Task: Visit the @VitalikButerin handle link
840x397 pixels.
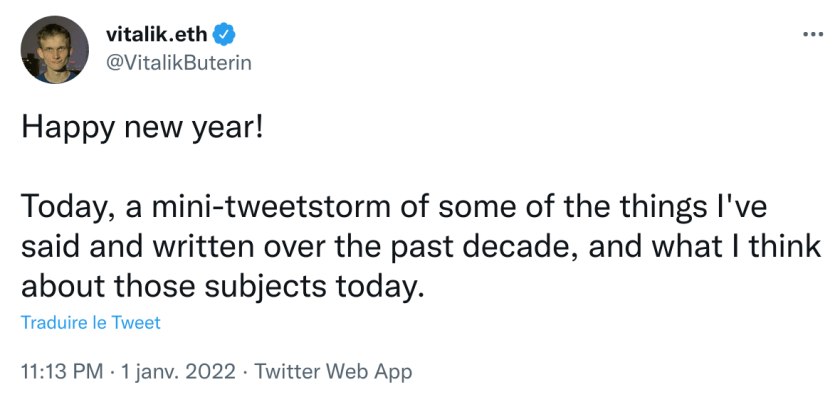Action: (178, 63)
